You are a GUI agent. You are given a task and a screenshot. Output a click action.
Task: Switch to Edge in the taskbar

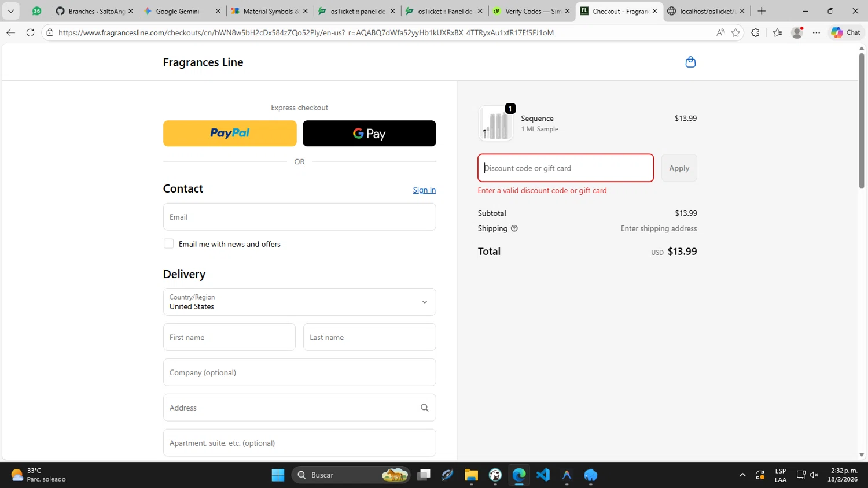point(519,475)
